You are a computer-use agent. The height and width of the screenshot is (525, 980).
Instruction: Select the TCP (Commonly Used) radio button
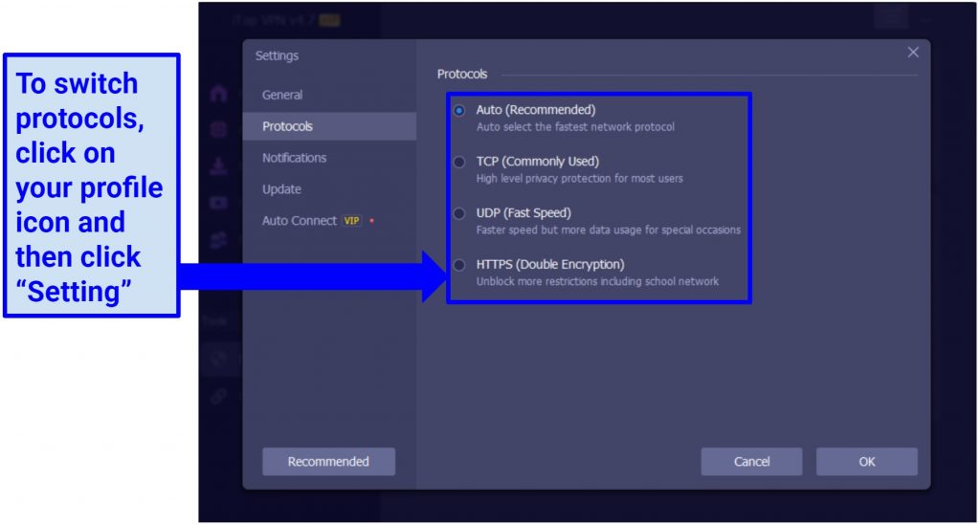pyautogui.click(x=459, y=162)
